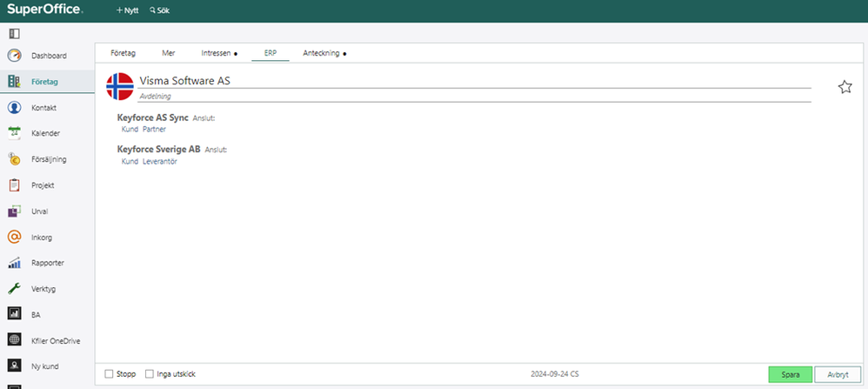Switch to the Företag tab
868x389 pixels.
tap(123, 53)
